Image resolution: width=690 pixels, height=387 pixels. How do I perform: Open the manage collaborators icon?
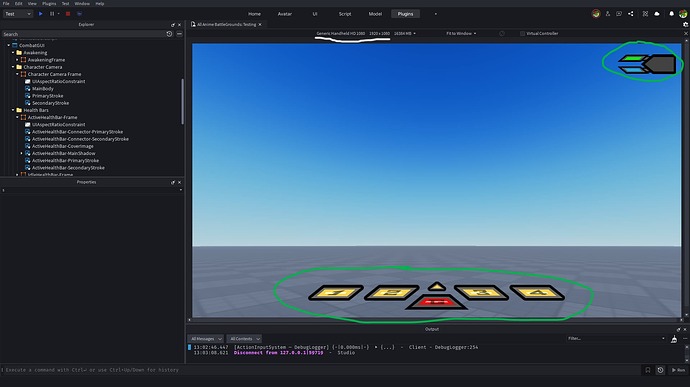pyautogui.click(x=608, y=14)
